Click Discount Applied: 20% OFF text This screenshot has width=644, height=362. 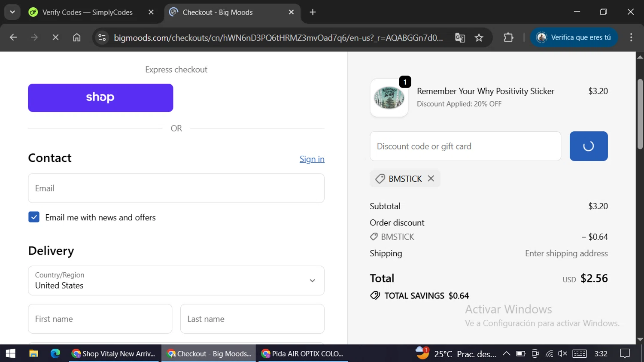coord(459,104)
